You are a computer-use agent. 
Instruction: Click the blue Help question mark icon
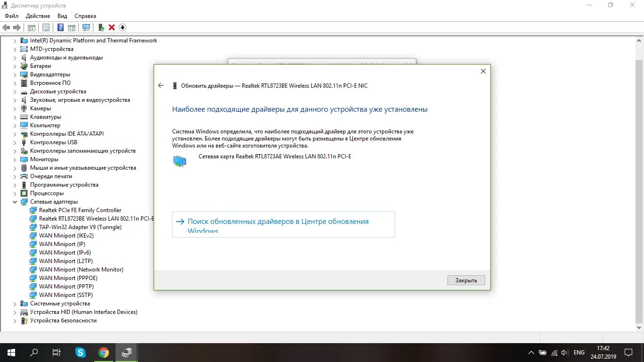(60, 27)
